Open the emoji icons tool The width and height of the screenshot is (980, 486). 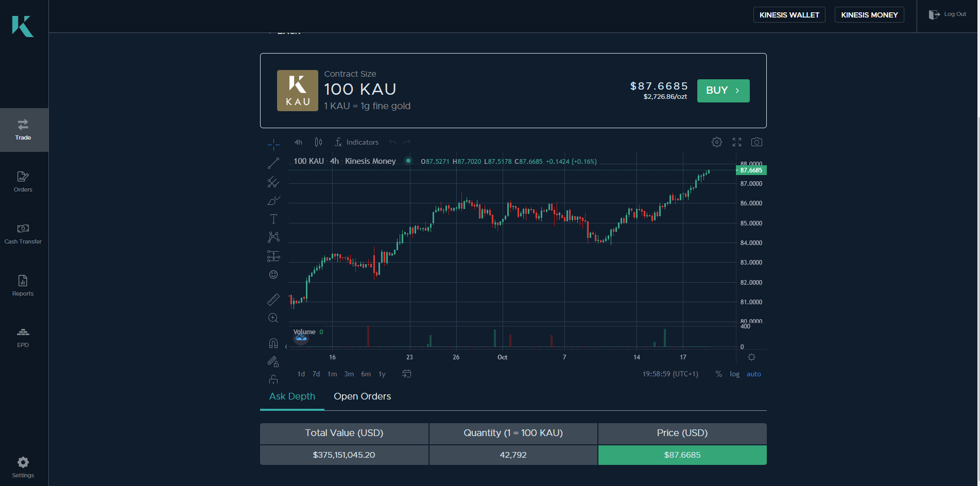coord(273,274)
